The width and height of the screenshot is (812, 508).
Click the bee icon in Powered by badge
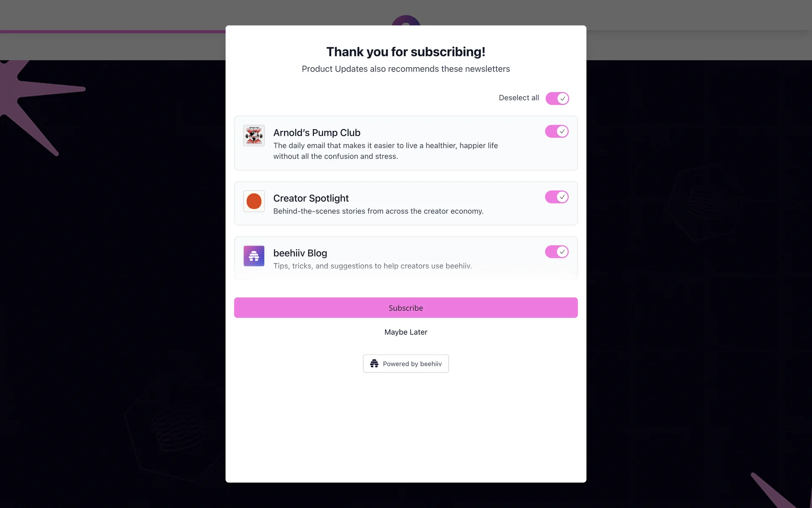click(x=374, y=364)
